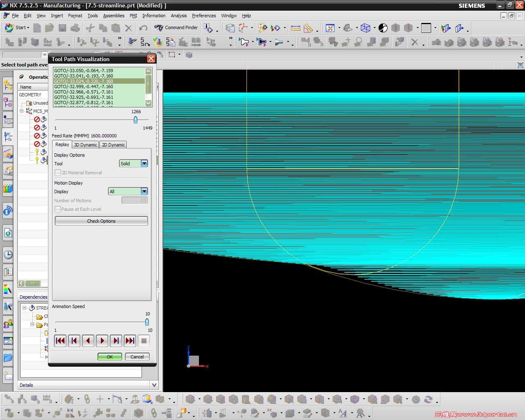This screenshot has width=525, height=420.
Task: Toggle the 2D Material Removal checkbox
Action: [58, 173]
